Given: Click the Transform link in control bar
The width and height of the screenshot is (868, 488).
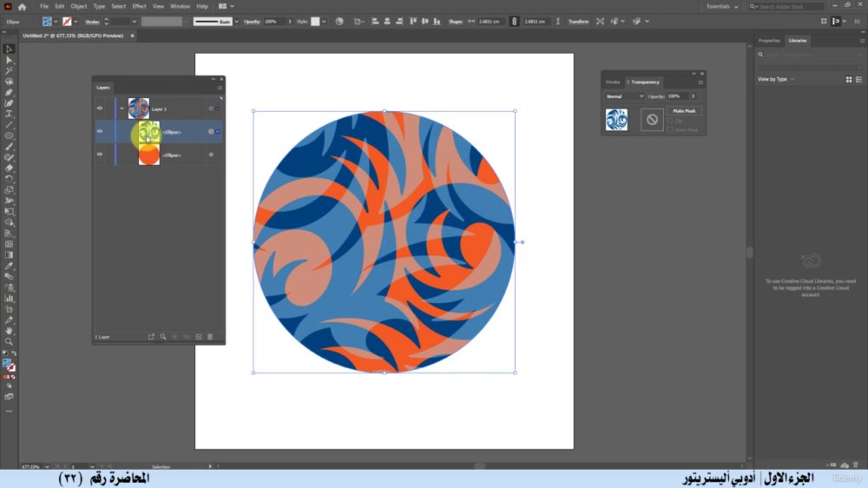Looking at the screenshot, I should pos(578,22).
